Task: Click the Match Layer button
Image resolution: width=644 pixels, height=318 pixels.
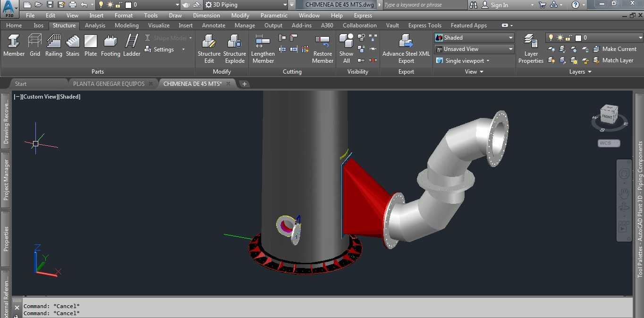Action: [x=613, y=60]
